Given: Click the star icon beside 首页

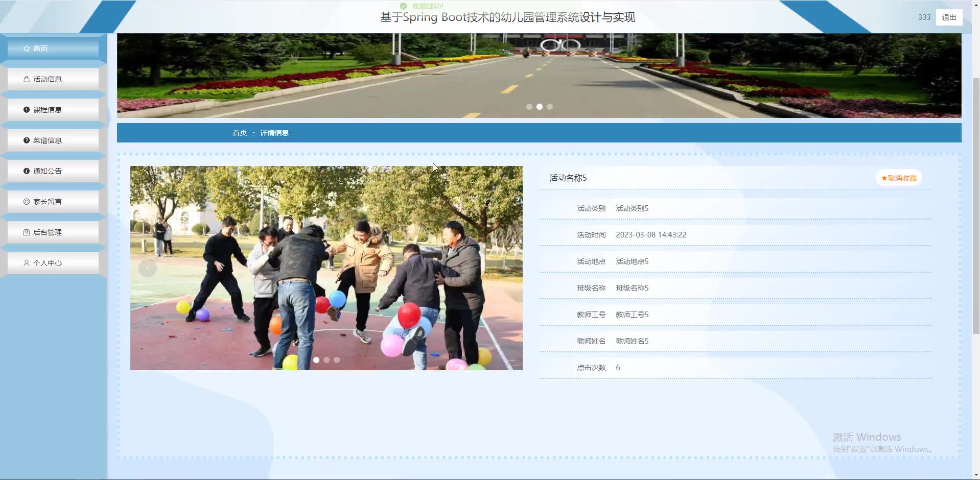Looking at the screenshot, I should (x=27, y=49).
